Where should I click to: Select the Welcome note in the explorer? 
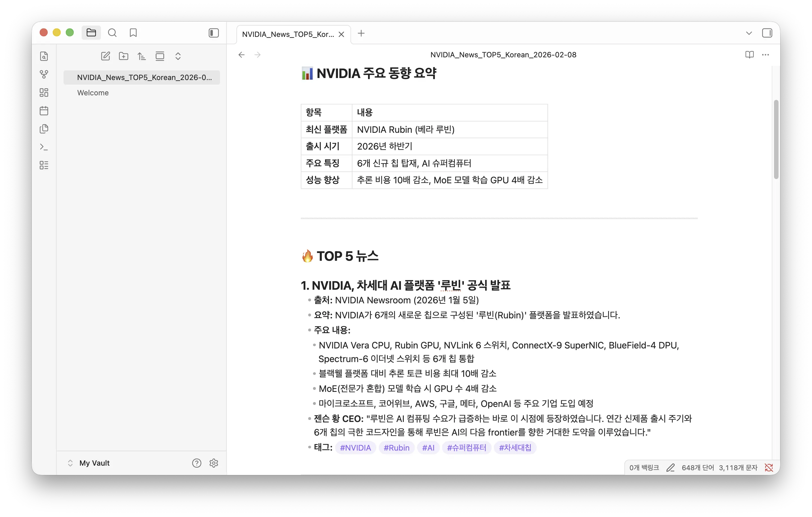point(93,93)
